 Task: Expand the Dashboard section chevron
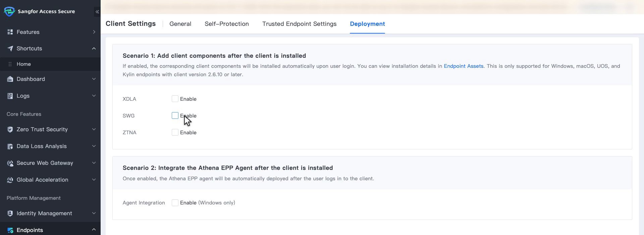94,79
